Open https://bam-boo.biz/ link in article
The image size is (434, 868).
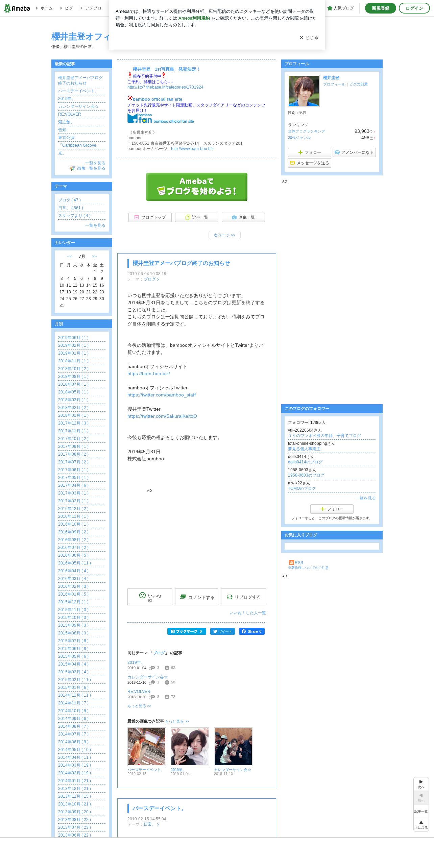coord(149,373)
